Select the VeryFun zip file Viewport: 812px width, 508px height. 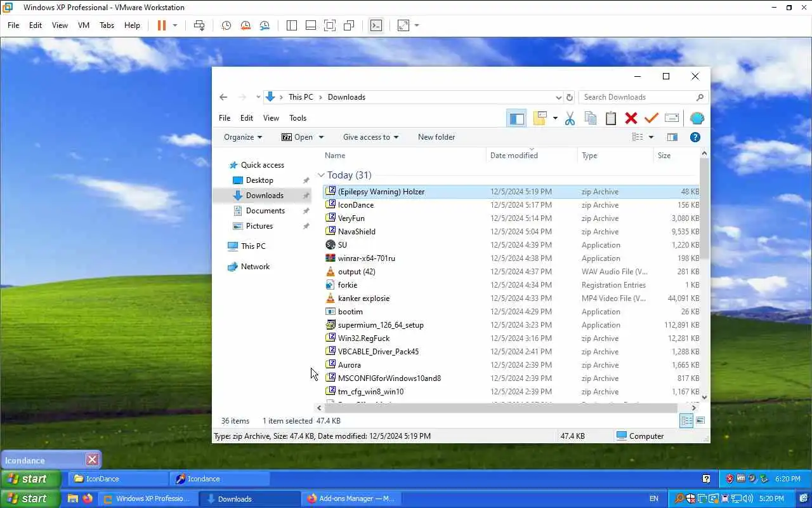[511, 218]
